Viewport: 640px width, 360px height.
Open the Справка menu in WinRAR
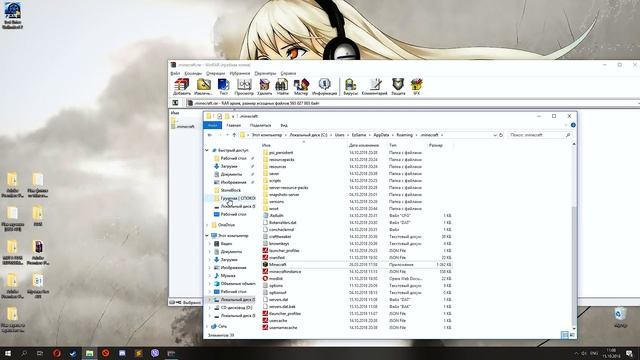coord(288,73)
